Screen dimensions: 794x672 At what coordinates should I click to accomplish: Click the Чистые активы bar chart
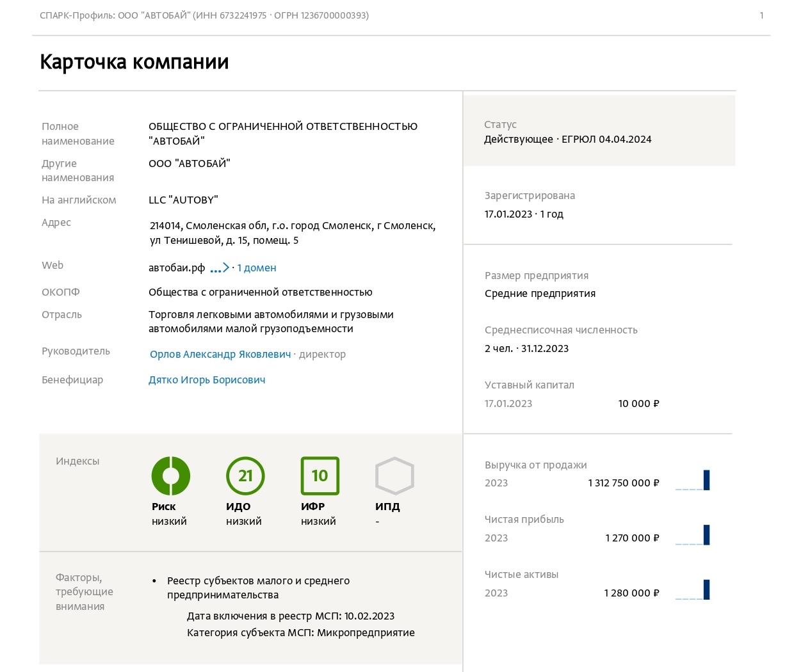coord(692,589)
